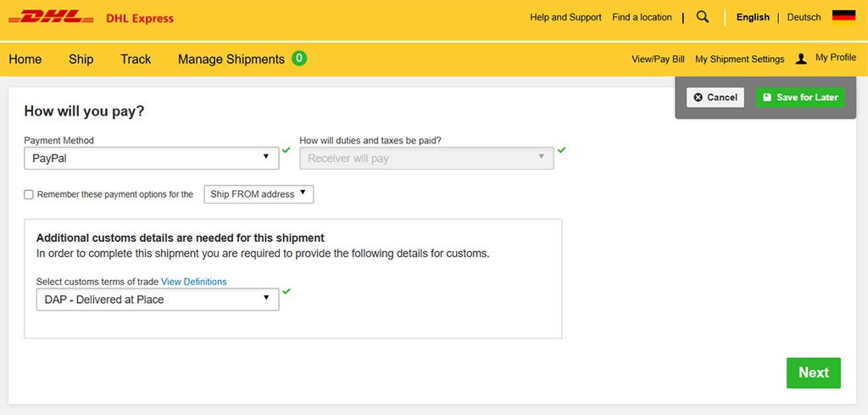The width and height of the screenshot is (868, 415).
Task: Open the Ship menu
Action: tap(81, 59)
